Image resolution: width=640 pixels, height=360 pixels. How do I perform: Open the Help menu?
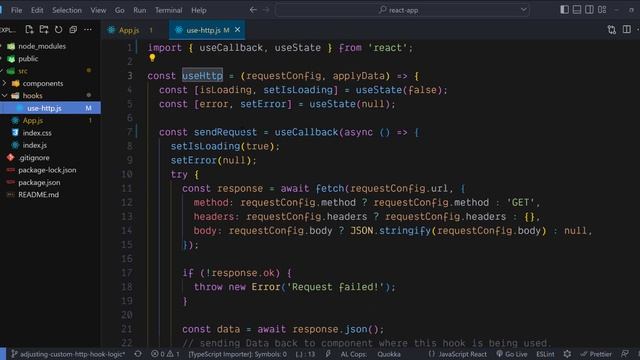pos(199,10)
